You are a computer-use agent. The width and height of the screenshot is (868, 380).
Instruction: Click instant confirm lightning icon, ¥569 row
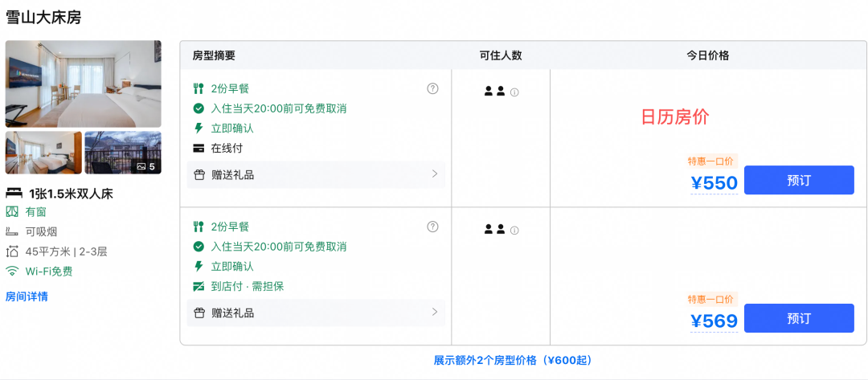pyautogui.click(x=199, y=266)
